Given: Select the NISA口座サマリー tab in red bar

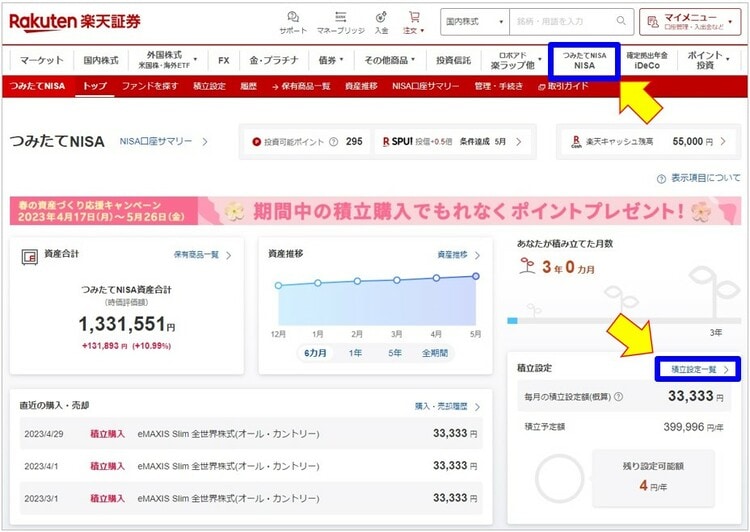Looking at the screenshot, I should tap(426, 86).
